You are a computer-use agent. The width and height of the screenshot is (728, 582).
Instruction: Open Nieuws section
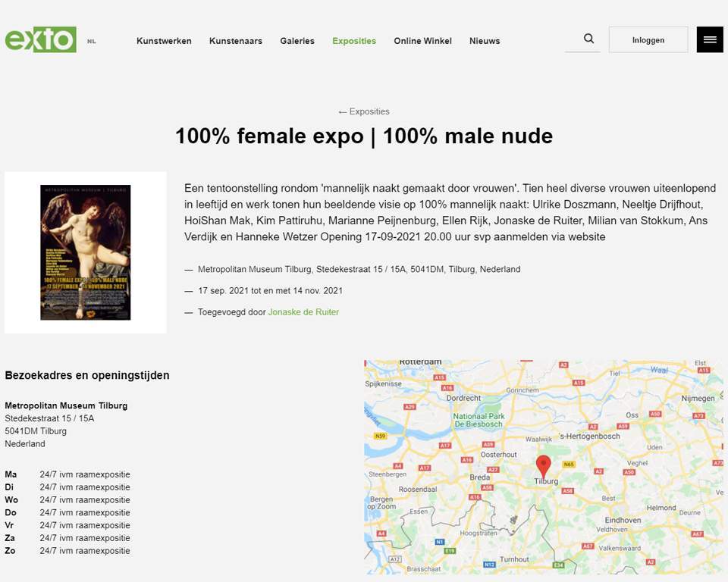(485, 41)
